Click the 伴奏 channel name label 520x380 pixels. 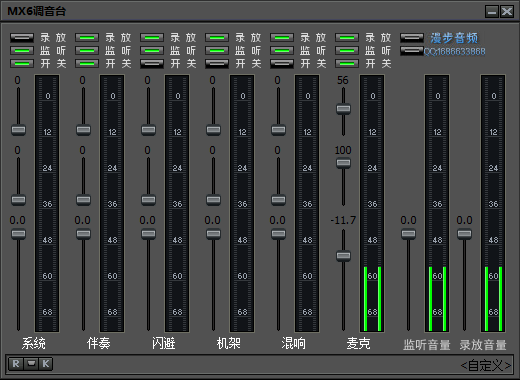[99, 343]
